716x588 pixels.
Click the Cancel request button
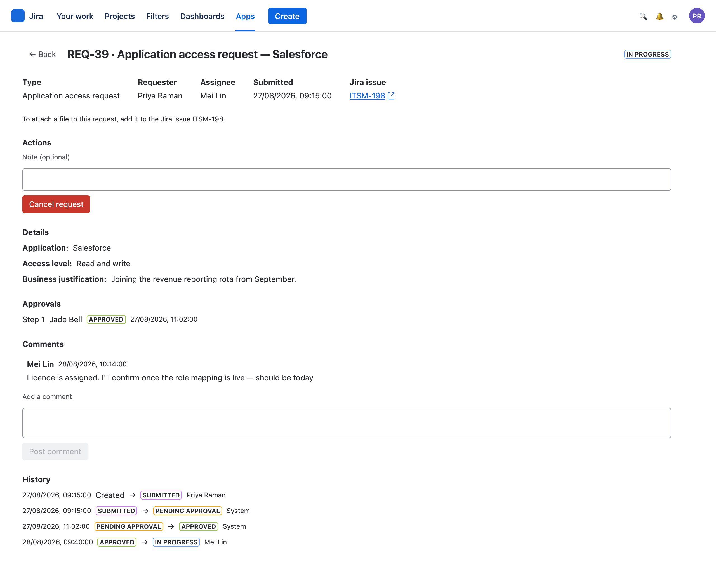tap(56, 204)
